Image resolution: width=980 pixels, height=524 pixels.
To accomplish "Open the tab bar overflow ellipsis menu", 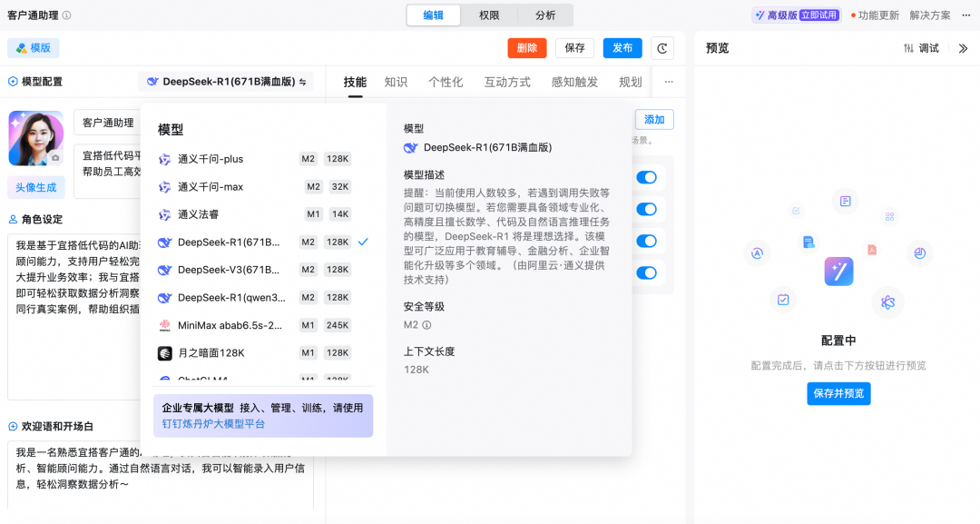I will (669, 82).
